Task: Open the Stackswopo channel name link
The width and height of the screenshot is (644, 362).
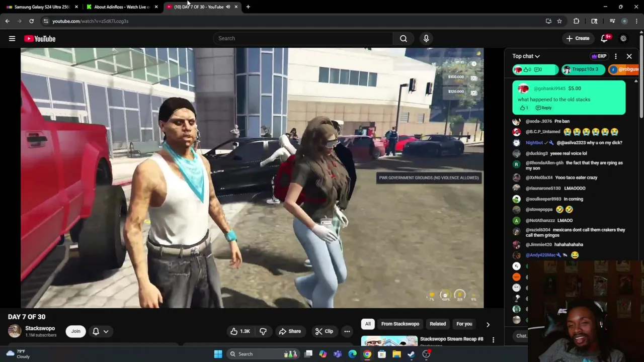Action: click(x=40, y=328)
